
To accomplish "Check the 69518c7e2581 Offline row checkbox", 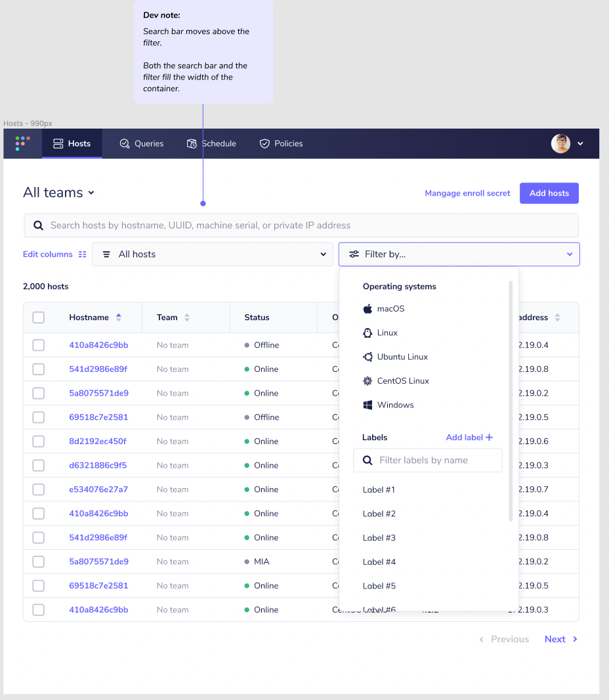I will (x=39, y=417).
